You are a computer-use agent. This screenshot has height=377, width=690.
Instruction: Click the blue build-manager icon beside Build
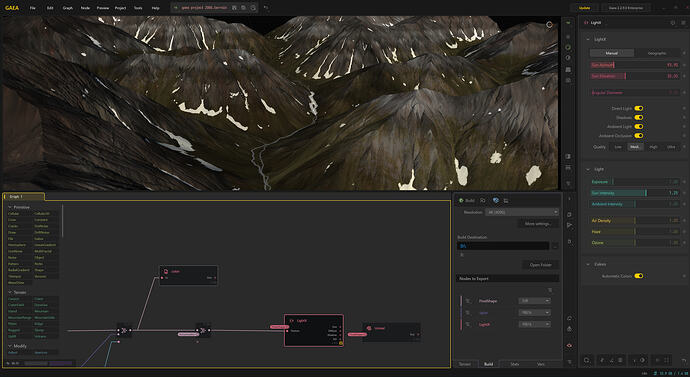pos(495,201)
